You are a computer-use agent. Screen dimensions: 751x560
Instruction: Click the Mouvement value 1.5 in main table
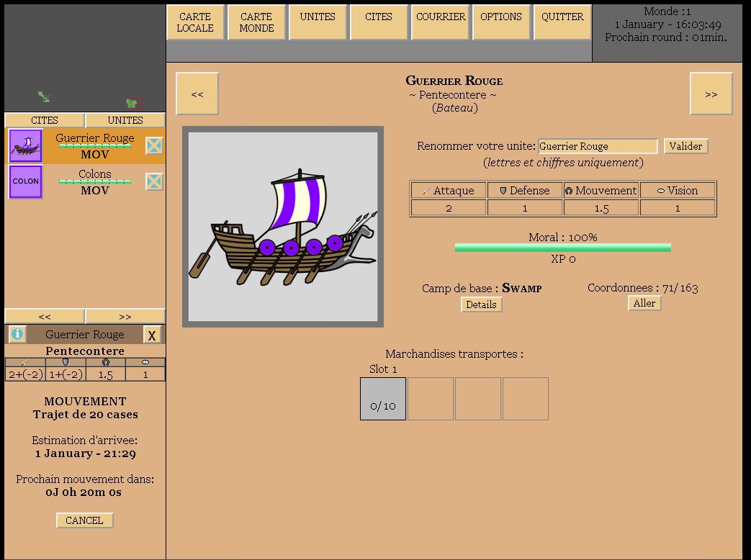601,208
